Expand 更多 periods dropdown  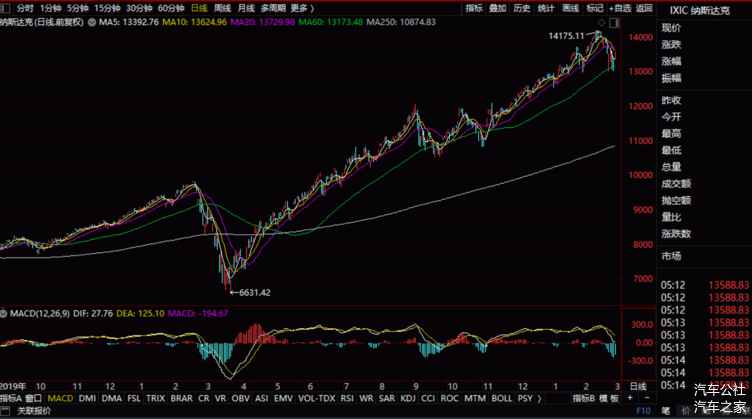pos(302,8)
